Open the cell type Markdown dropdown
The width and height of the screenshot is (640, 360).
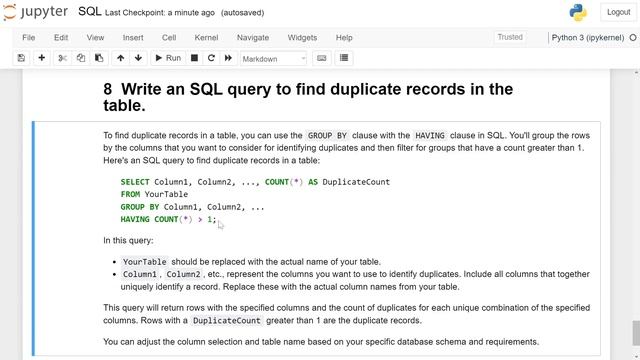tap(273, 59)
